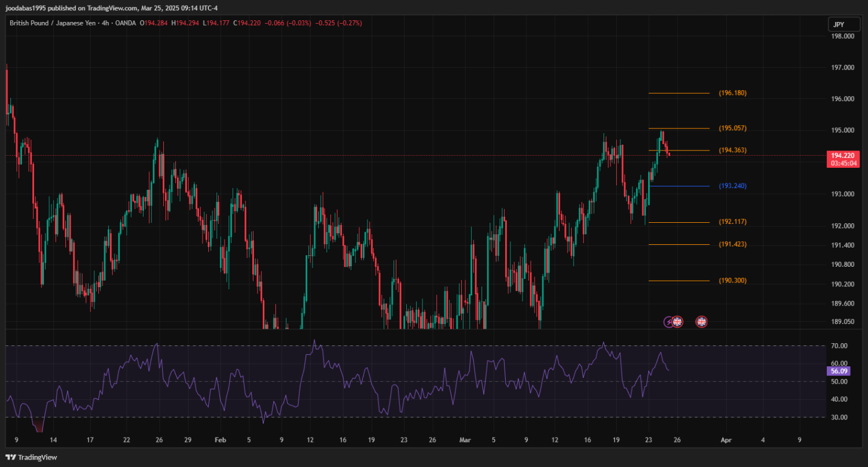
Task: Click the 70.00 mark on the RSI scale
Action: [x=839, y=346]
